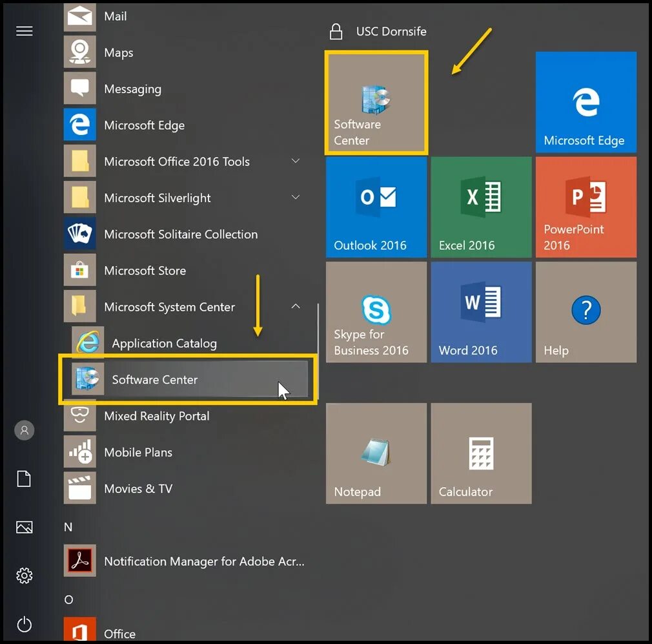This screenshot has width=652, height=644.
Task: Open Pictures from the sidebar image icon
Action: (24, 527)
